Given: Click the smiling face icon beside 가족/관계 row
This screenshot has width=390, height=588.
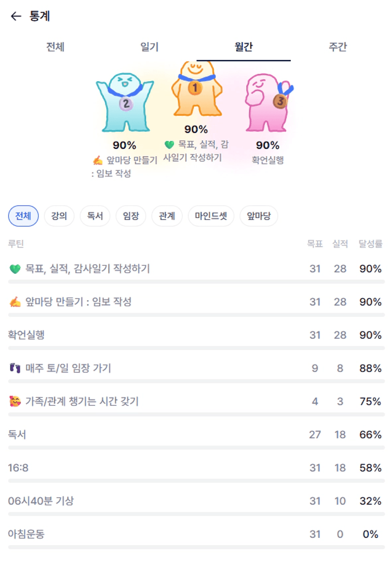Looking at the screenshot, I should [x=15, y=402].
